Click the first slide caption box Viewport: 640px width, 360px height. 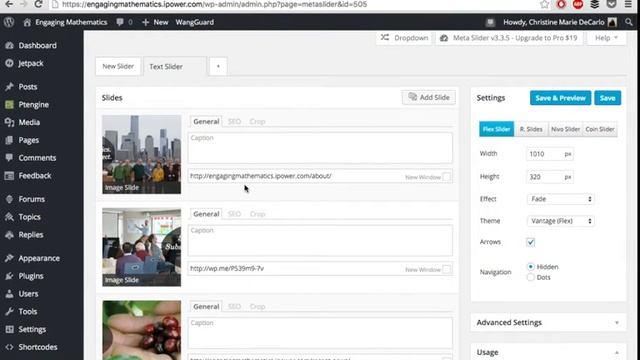320,148
